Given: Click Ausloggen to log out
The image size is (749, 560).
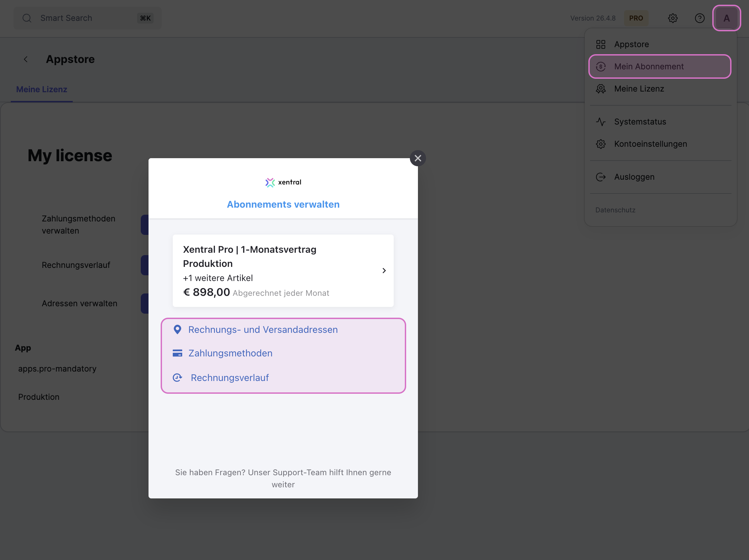Looking at the screenshot, I should pos(634,177).
